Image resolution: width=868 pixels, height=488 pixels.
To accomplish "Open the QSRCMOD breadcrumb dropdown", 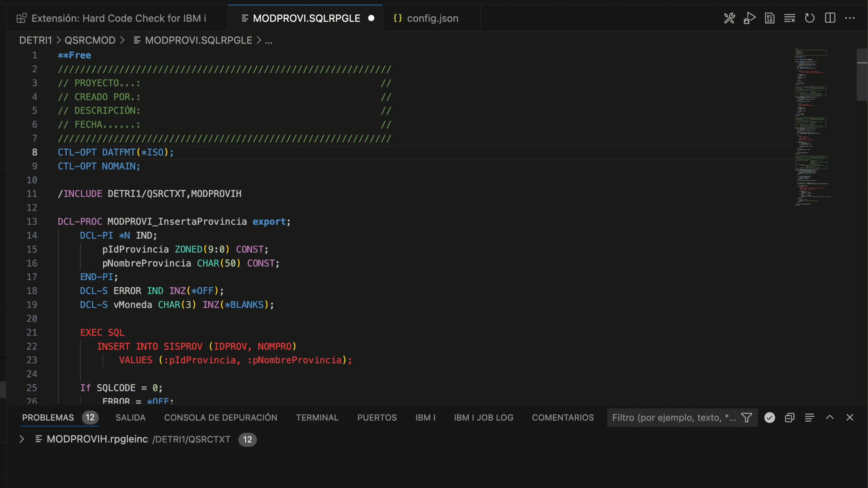I will pos(90,40).
